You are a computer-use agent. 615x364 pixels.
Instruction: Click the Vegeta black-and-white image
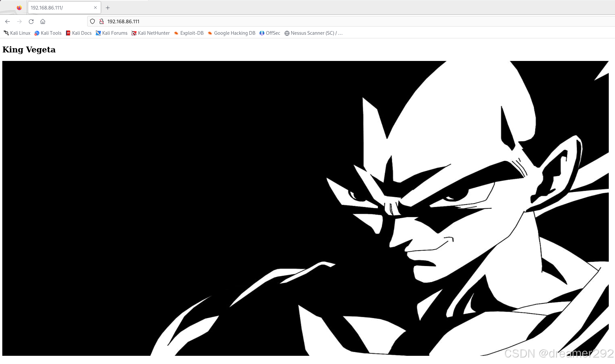[x=306, y=208]
